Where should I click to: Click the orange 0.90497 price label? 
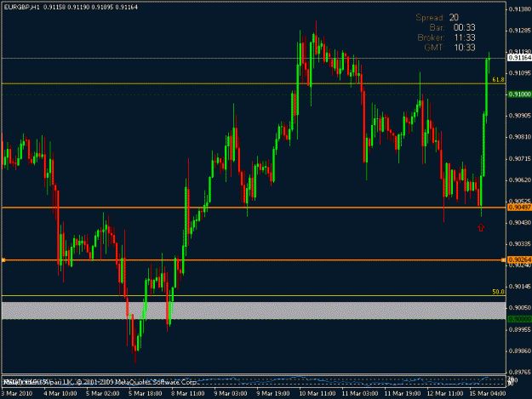tap(519, 207)
